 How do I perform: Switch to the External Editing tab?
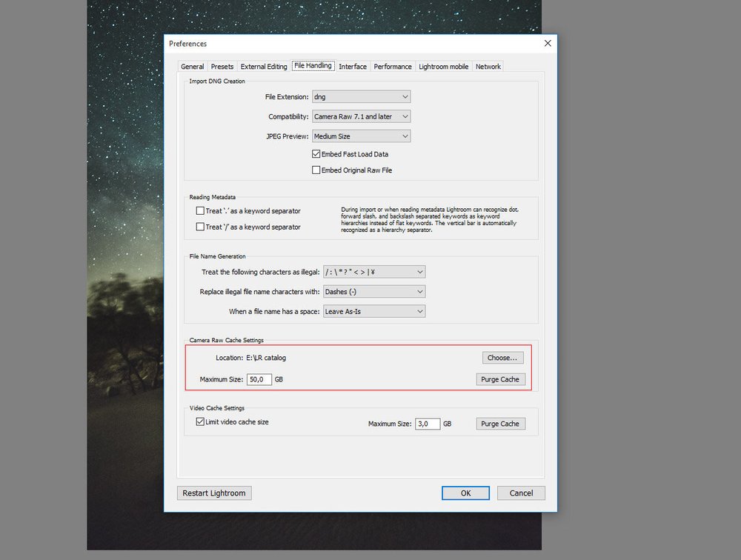(263, 66)
